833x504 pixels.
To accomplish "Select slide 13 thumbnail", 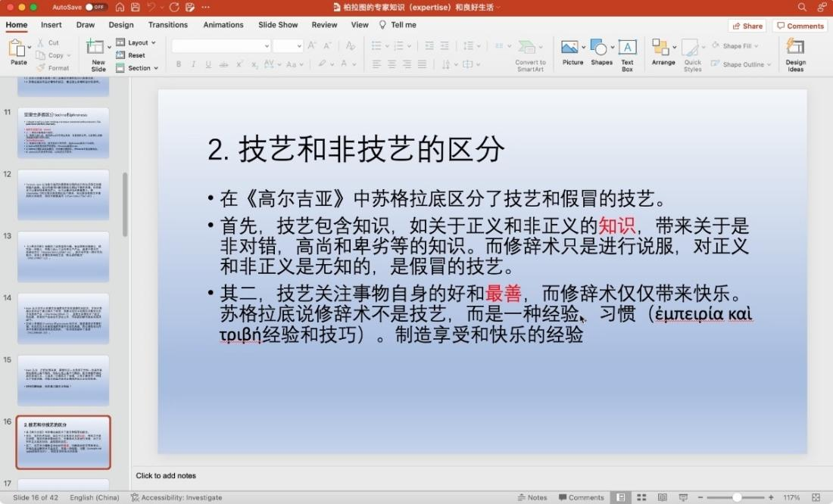I will tap(64, 256).
